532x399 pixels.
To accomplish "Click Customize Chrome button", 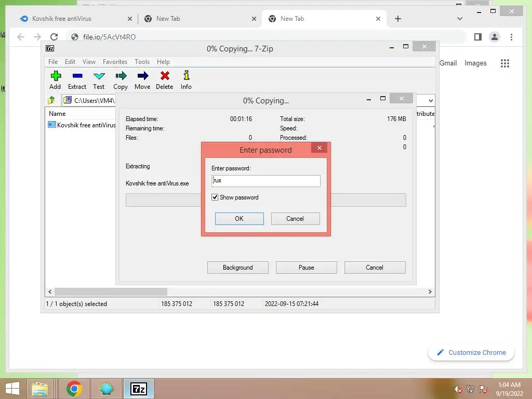I will tap(471, 353).
